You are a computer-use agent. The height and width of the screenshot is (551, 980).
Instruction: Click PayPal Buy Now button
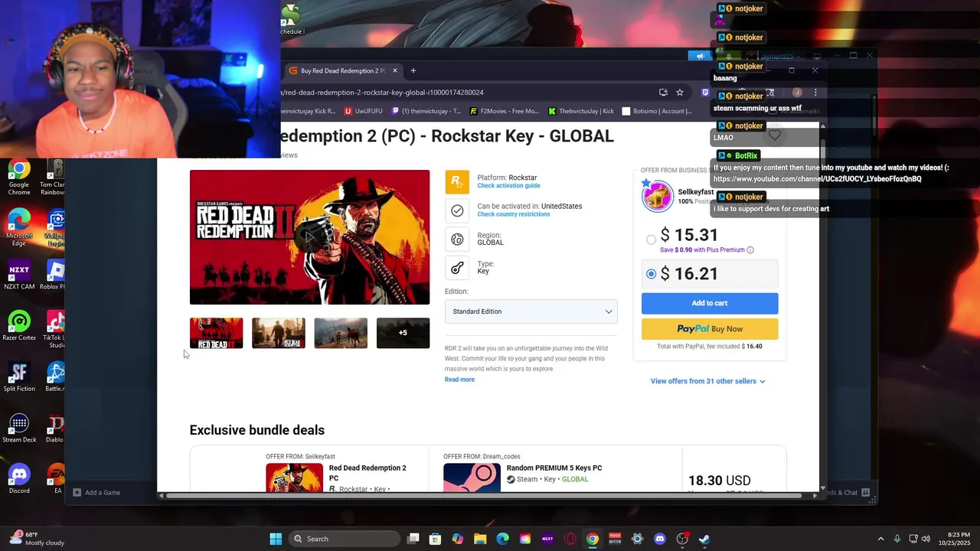[710, 329]
